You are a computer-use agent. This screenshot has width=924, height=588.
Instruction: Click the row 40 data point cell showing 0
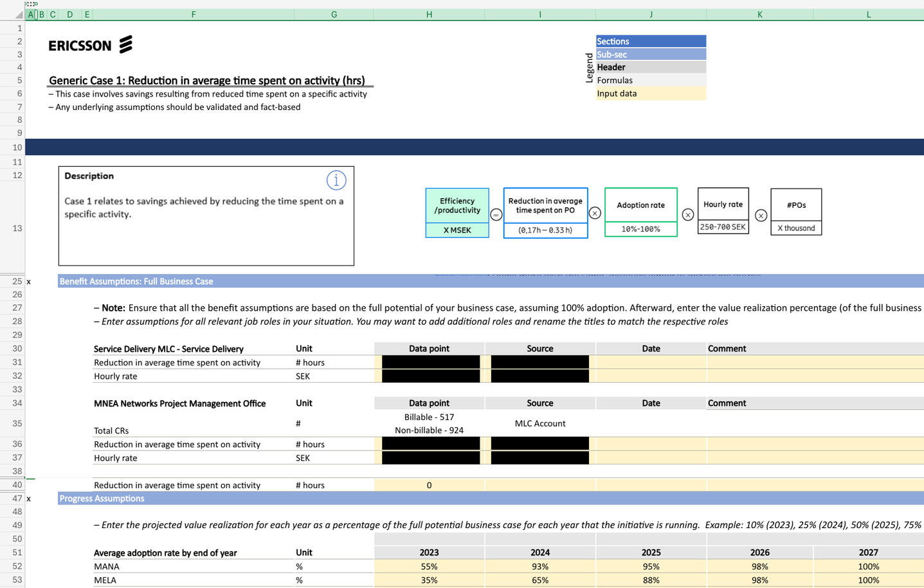(x=429, y=486)
